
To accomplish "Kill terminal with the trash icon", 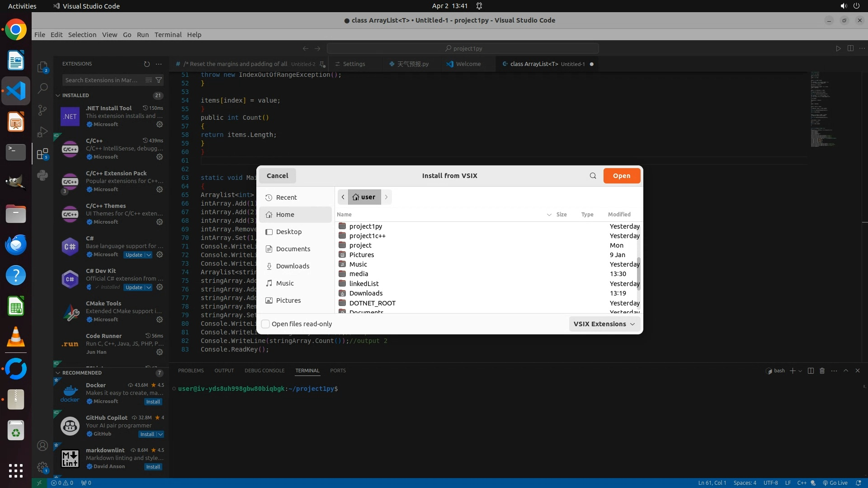I will tap(822, 371).
